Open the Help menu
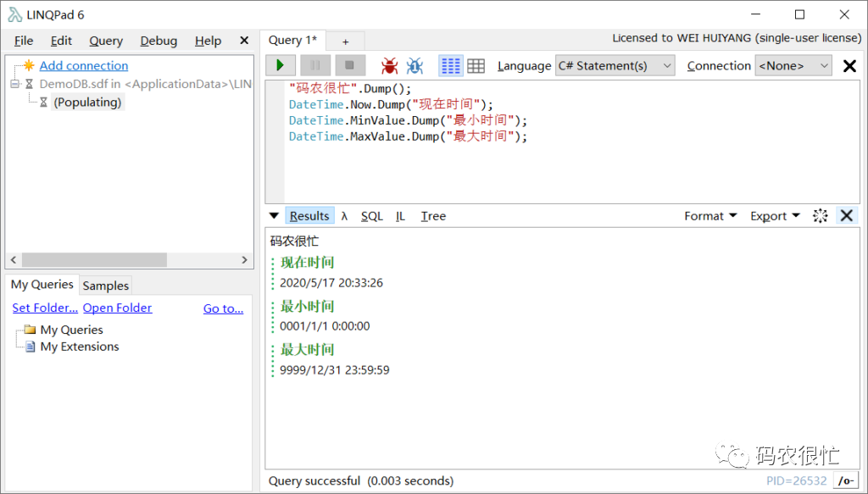This screenshot has height=494, width=868. point(209,41)
